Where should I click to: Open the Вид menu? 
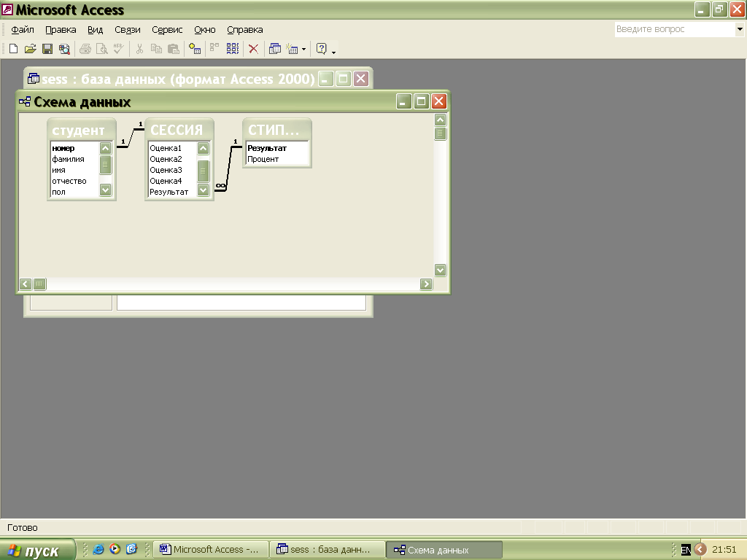(x=95, y=29)
